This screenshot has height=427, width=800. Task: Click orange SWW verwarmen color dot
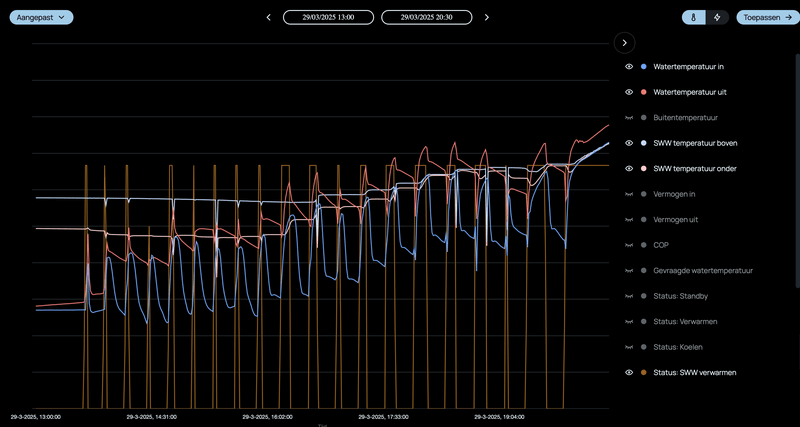(643, 373)
